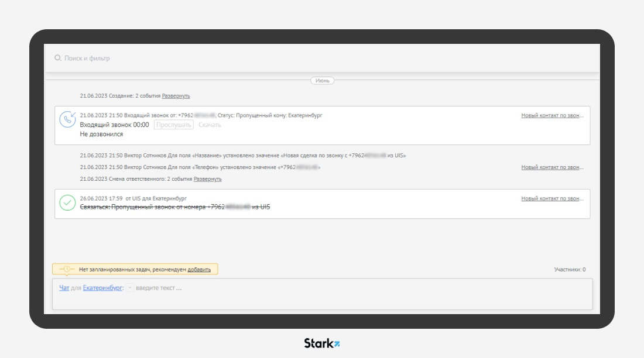Open the chat recipient dropdown arrow

[x=130, y=288]
